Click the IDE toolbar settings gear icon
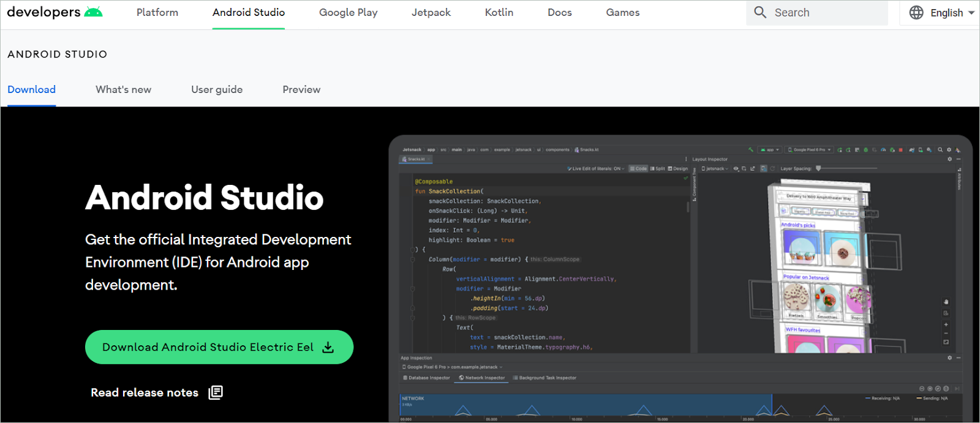 pos(949,149)
